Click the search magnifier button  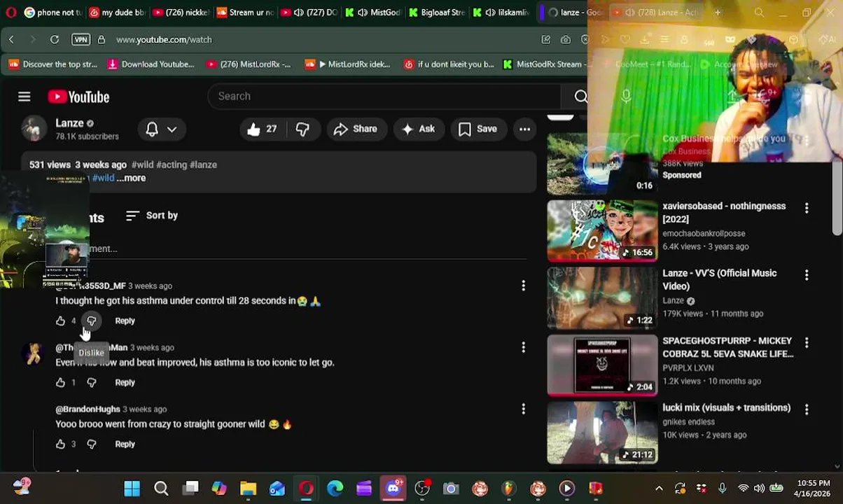click(x=580, y=96)
